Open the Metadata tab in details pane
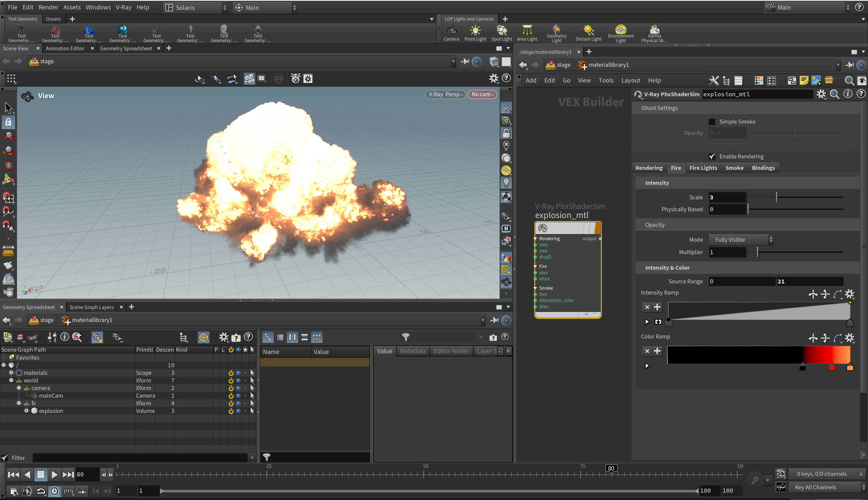The image size is (868, 500). coord(413,351)
